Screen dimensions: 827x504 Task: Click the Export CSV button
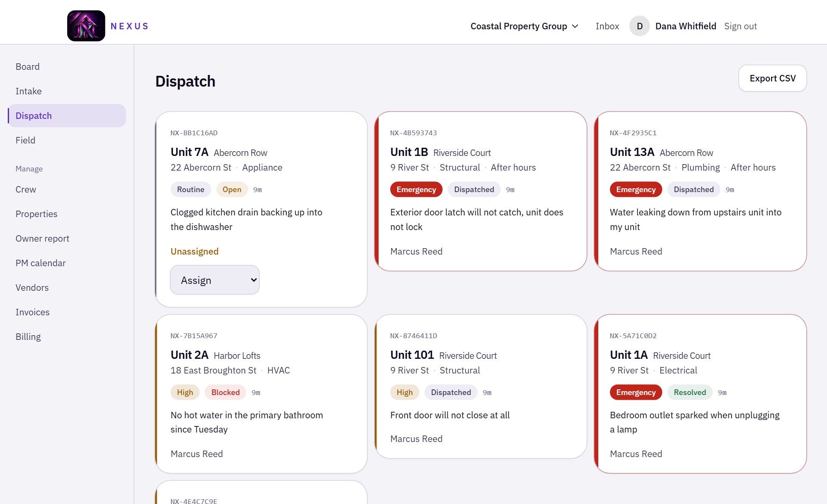tap(773, 78)
